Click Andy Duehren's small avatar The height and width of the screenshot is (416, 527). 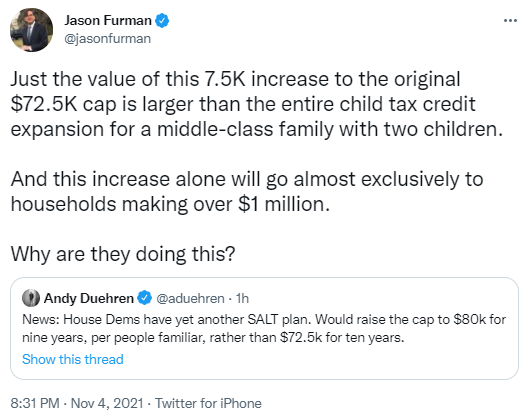click(x=31, y=298)
